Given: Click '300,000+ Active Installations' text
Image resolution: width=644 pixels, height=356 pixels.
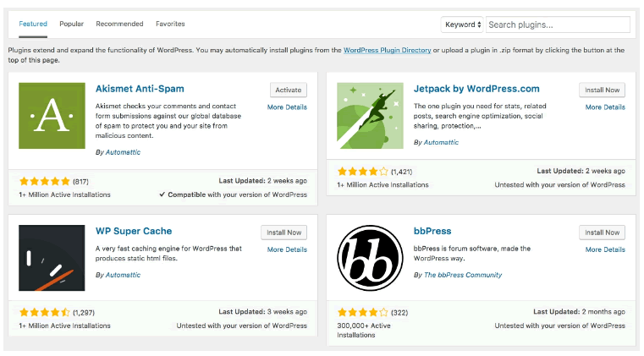Looking at the screenshot, I should pos(364,330).
